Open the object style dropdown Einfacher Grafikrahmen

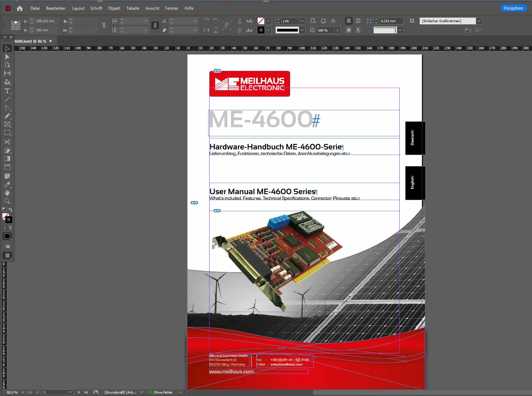pos(479,21)
